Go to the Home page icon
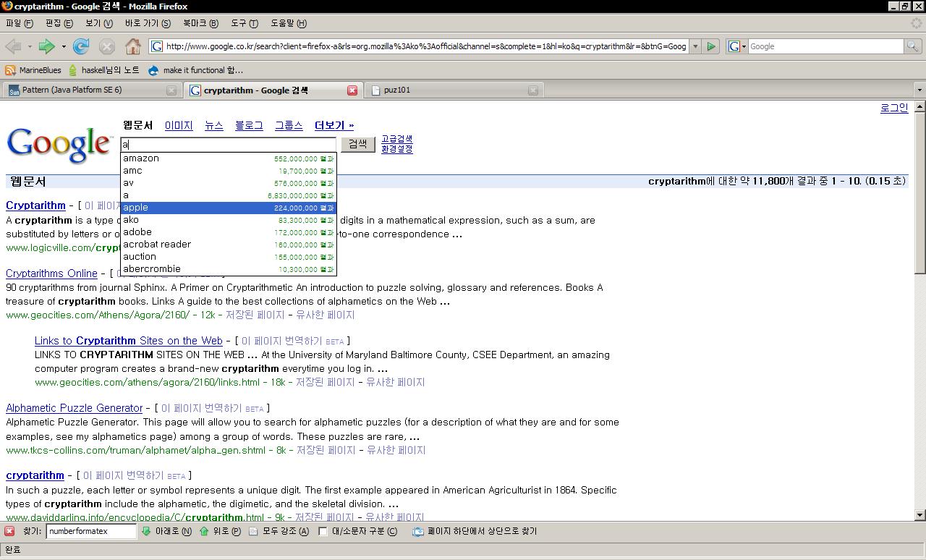Screen dimensions: 926x560 pos(132,46)
